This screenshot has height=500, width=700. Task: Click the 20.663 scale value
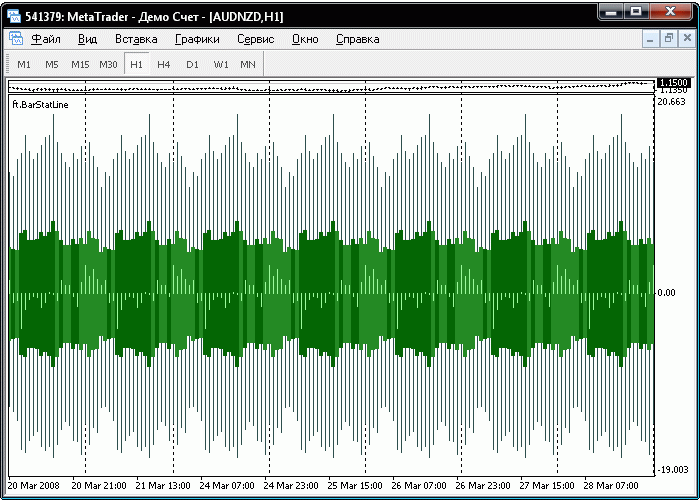(x=671, y=102)
